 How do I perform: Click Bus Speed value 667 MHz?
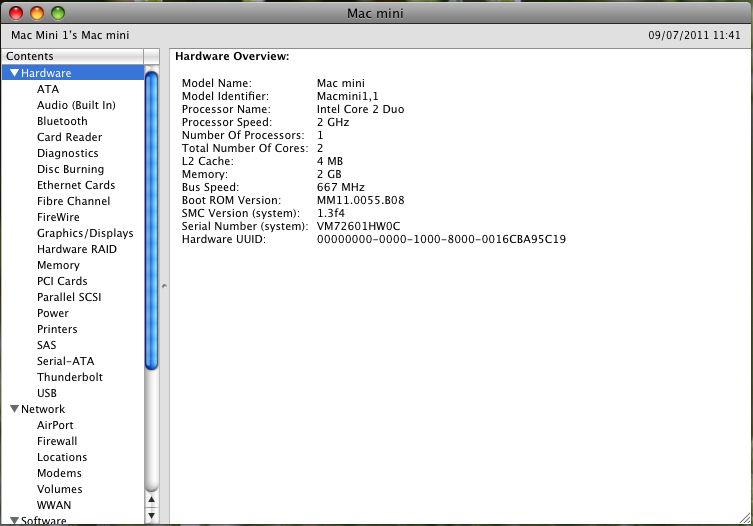[340, 187]
